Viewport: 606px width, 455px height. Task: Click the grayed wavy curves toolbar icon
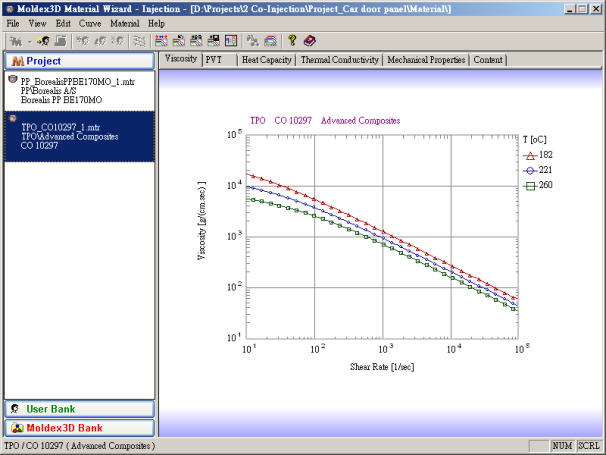click(x=139, y=41)
